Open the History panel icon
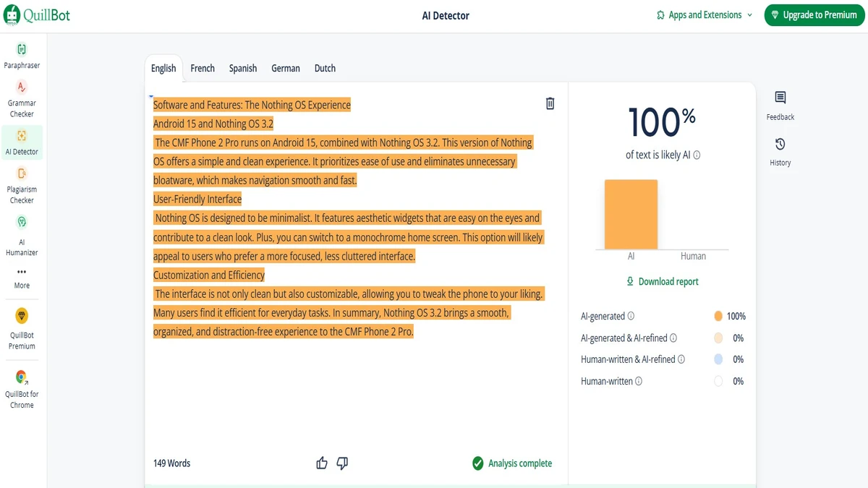 (780, 144)
